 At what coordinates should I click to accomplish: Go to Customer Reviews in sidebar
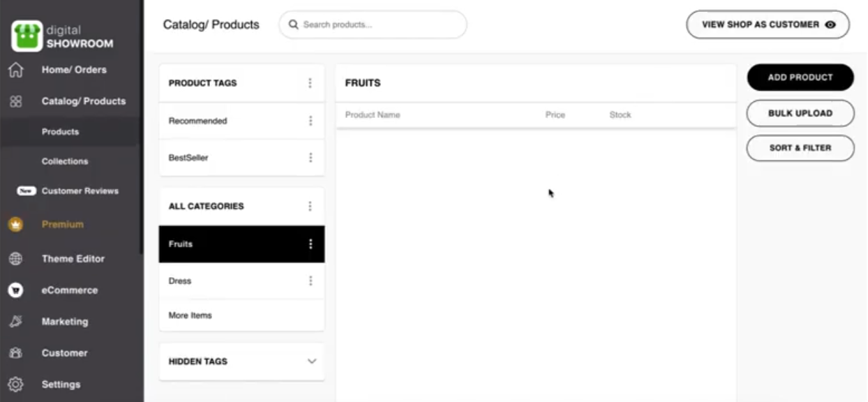click(x=80, y=191)
